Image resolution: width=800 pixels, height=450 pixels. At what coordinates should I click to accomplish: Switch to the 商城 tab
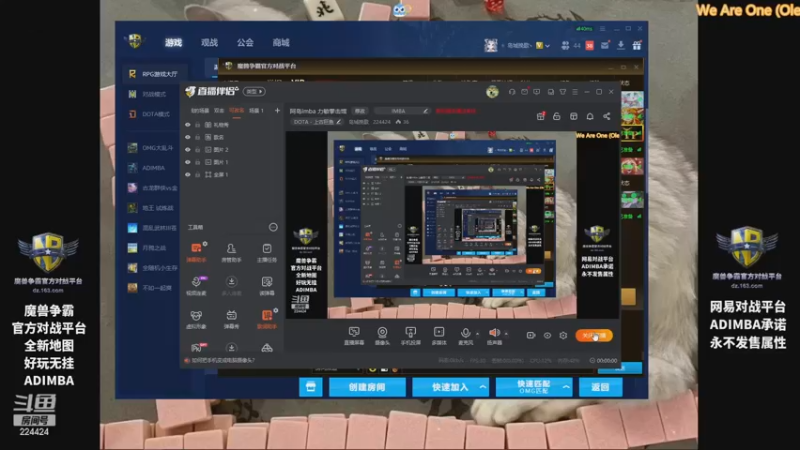click(x=281, y=42)
